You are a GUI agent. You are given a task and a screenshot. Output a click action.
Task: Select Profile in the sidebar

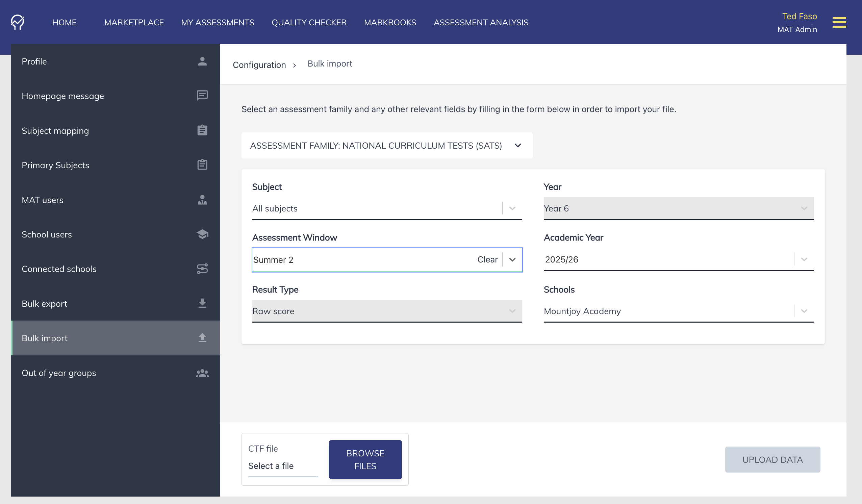click(115, 61)
